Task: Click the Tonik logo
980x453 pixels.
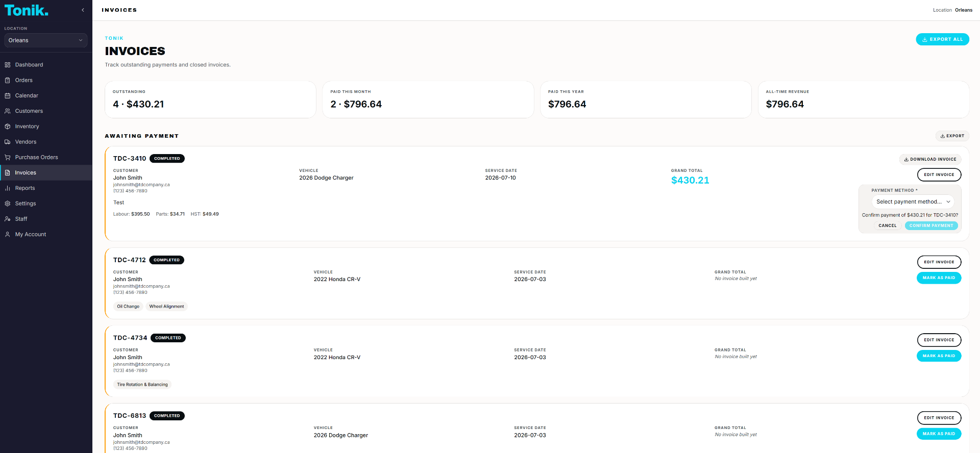Action: 27,10
